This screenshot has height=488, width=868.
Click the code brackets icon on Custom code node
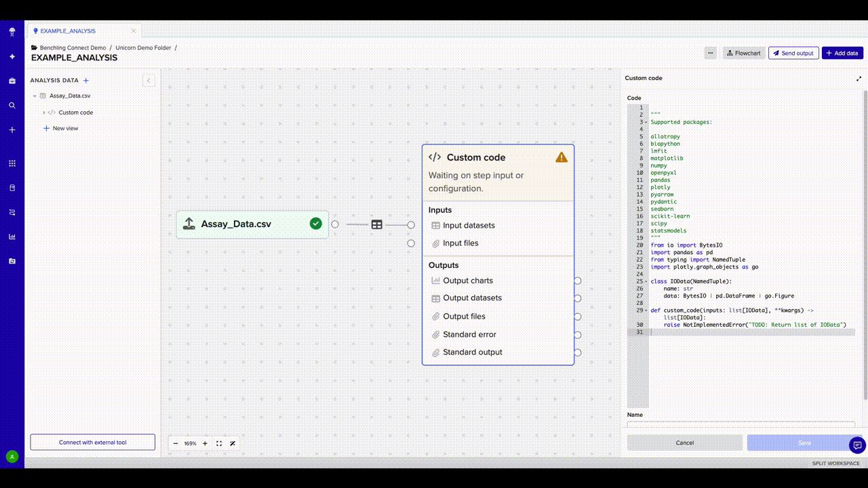pyautogui.click(x=435, y=157)
